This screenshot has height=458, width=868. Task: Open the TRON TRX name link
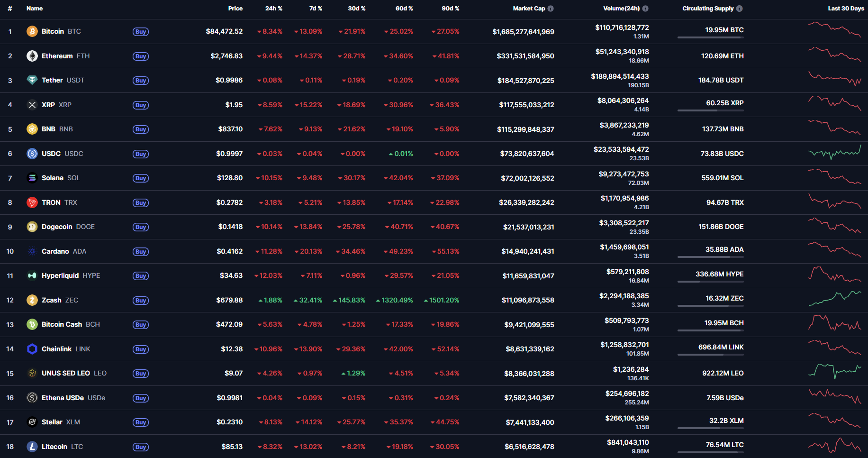(x=59, y=202)
